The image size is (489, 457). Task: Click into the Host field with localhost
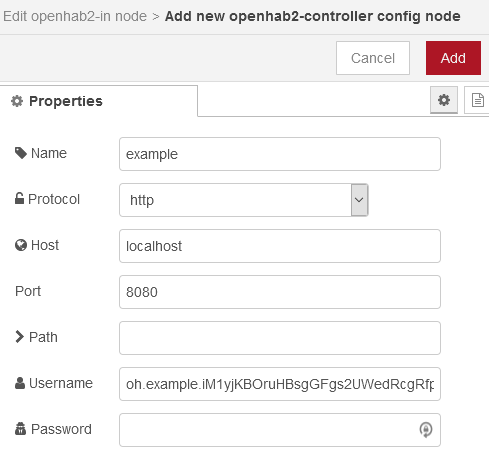click(280, 246)
